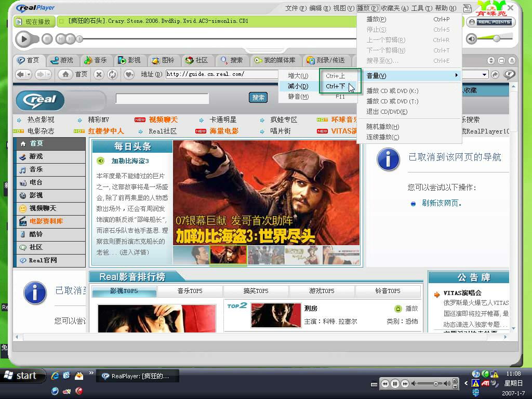Select 增大(U) in the volume submenu
Screen dimensions: 532x399
[317, 76]
